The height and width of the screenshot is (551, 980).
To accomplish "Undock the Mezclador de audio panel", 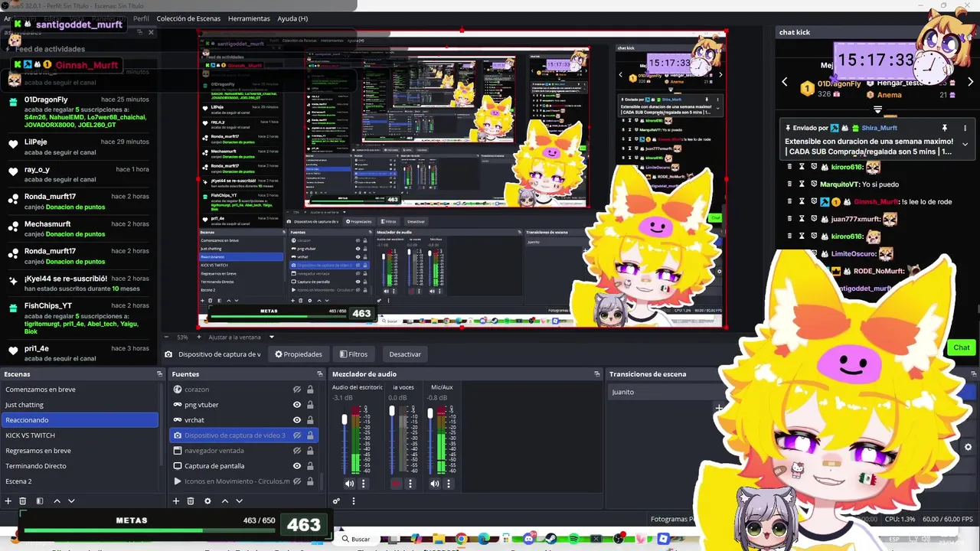I will (x=596, y=374).
